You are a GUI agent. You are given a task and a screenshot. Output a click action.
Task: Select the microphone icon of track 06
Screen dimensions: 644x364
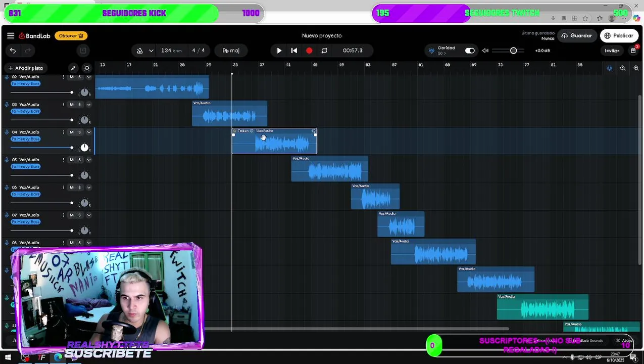pyautogui.click(x=7, y=188)
